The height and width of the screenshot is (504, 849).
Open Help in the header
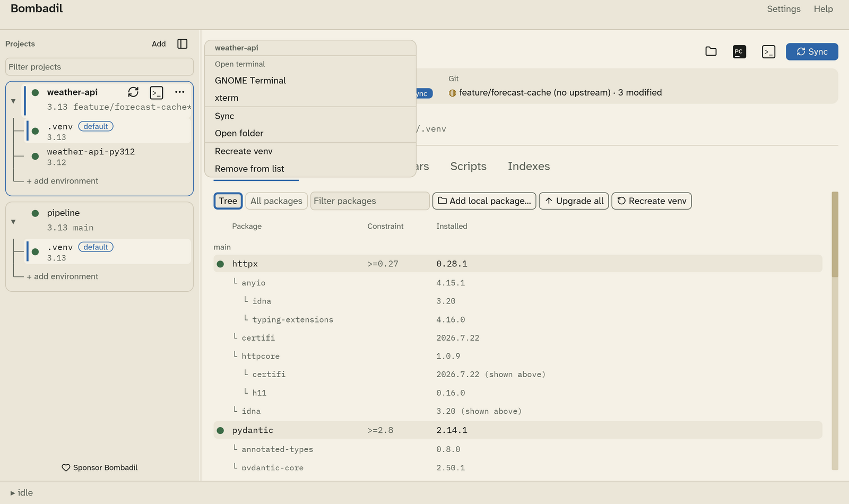pos(824,9)
